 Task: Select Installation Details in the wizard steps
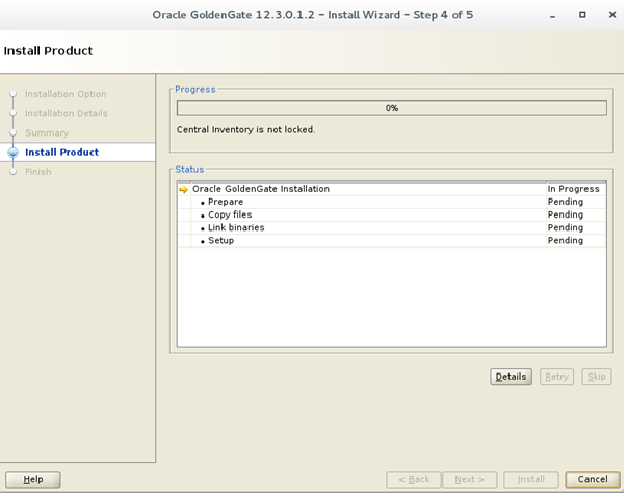tap(66, 113)
